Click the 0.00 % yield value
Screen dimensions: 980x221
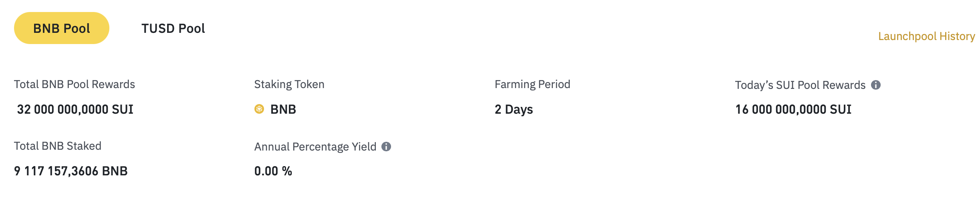[273, 171]
